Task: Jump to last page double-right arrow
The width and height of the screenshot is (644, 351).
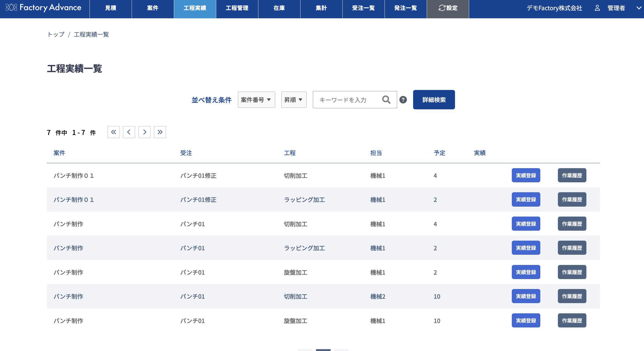Action: (160, 132)
